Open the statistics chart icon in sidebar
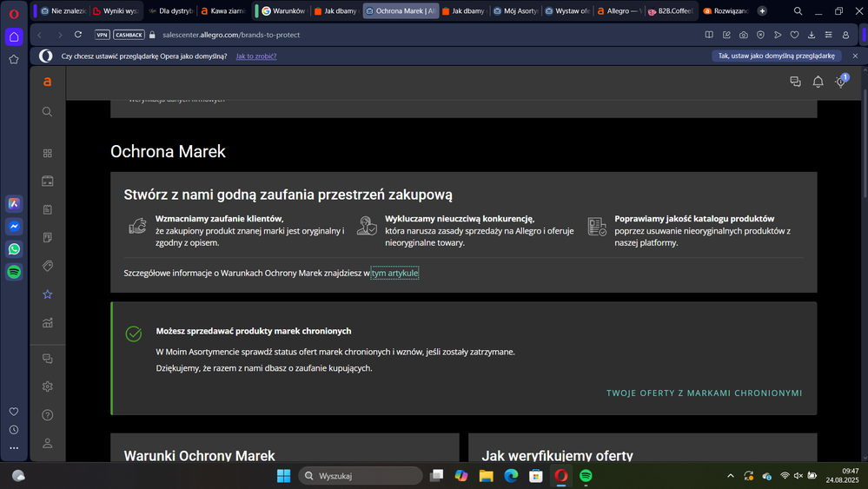The width and height of the screenshot is (868, 489). click(48, 323)
